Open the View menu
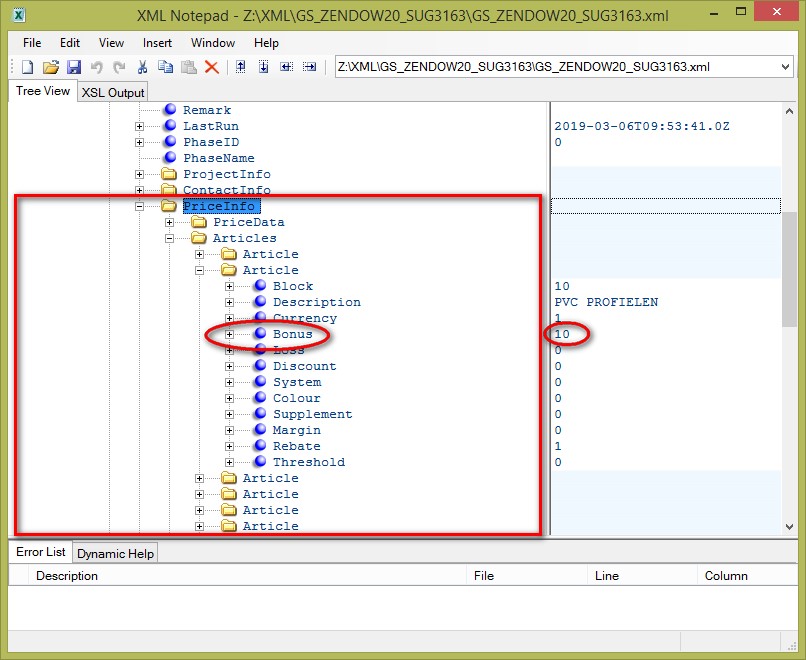 tap(111, 43)
